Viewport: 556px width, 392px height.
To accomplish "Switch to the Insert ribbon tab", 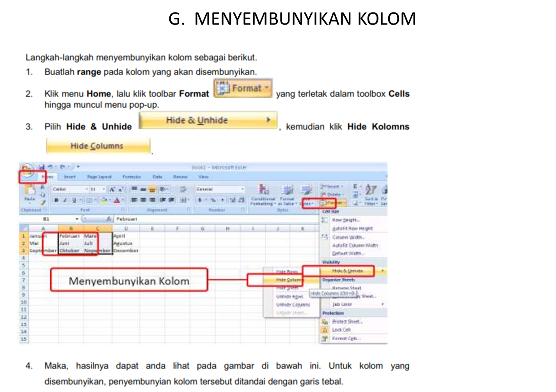I will [69, 176].
